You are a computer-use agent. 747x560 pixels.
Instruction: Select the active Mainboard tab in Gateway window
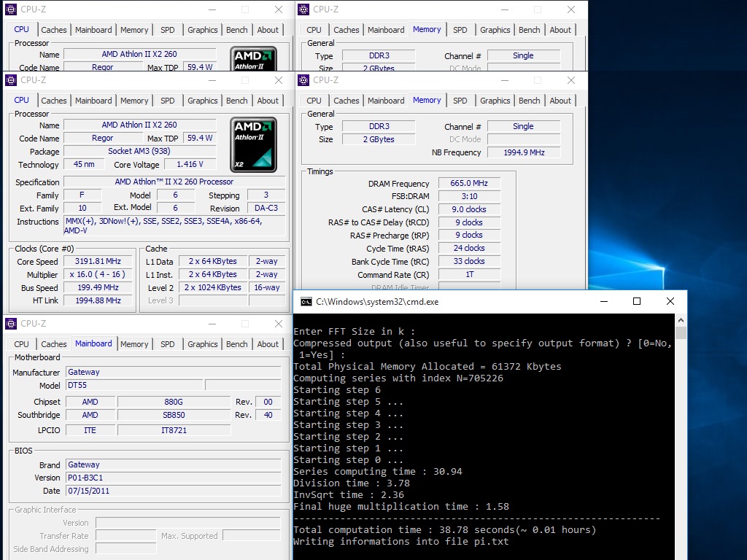click(93, 343)
